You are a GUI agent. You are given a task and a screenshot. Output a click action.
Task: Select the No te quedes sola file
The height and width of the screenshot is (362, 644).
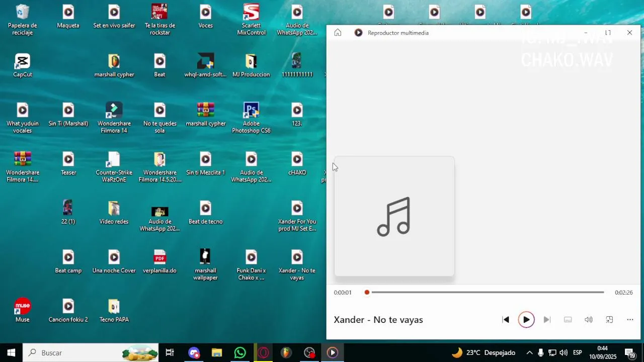point(159,118)
